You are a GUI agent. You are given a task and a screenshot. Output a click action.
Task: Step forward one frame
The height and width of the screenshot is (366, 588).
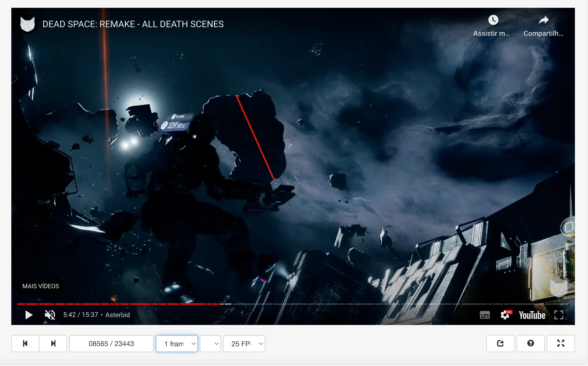53,344
